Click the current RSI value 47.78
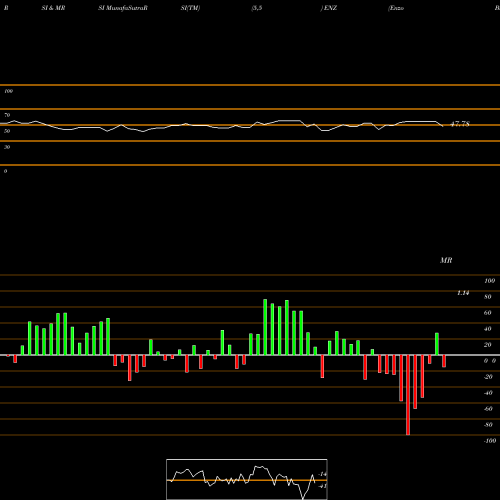This screenshot has width=500, height=500. click(460, 124)
